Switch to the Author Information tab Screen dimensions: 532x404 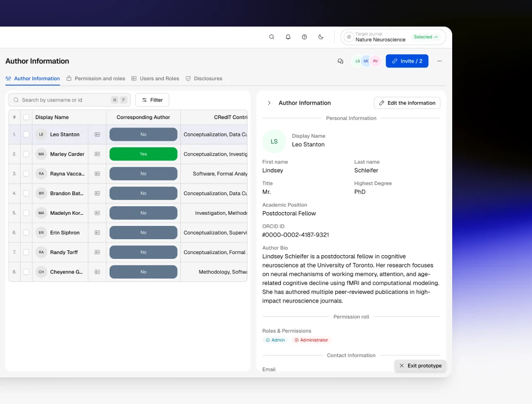(x=32, y=79)
